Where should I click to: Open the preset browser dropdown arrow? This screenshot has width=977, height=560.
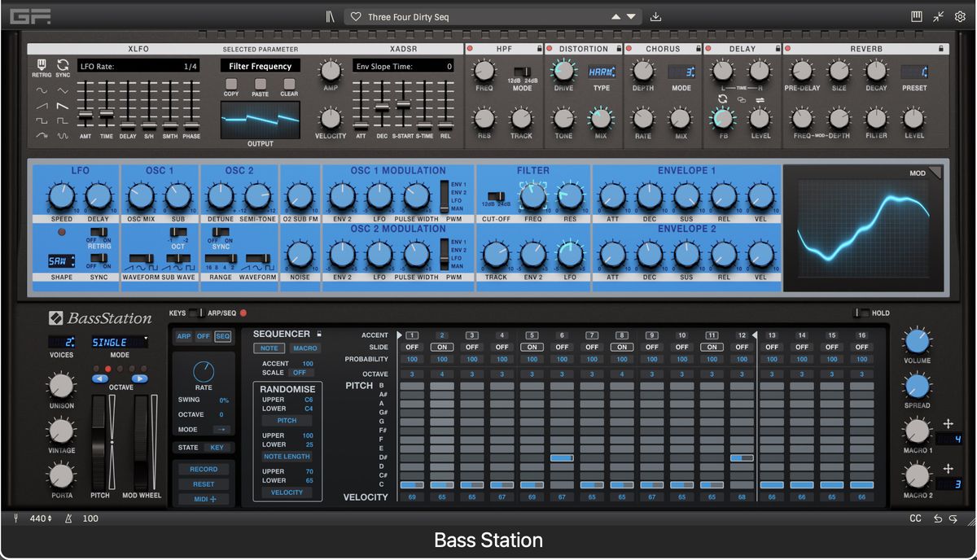630,16
